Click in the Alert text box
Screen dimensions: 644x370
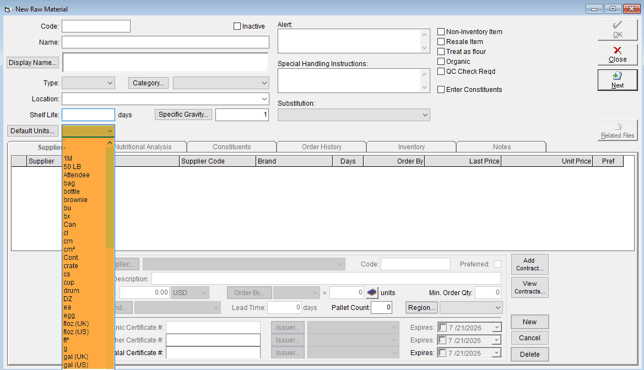[350, 41]
